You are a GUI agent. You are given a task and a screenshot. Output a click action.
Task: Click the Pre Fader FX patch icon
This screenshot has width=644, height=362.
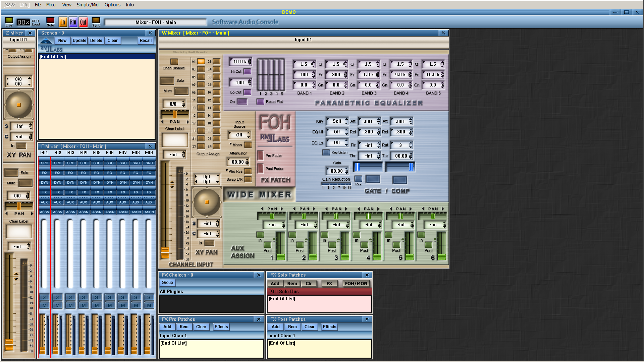pos(260,156)
